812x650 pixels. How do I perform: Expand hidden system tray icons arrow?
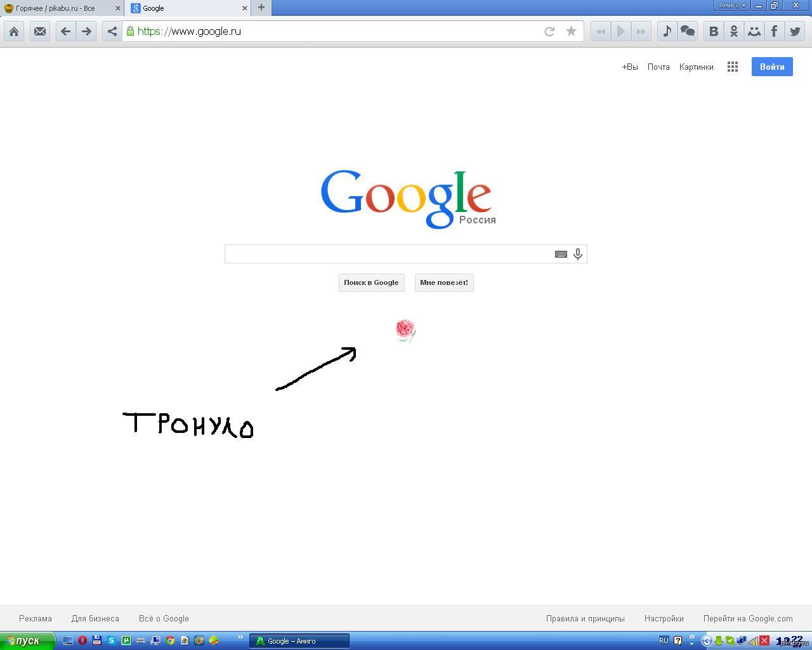tap(706, 641)
